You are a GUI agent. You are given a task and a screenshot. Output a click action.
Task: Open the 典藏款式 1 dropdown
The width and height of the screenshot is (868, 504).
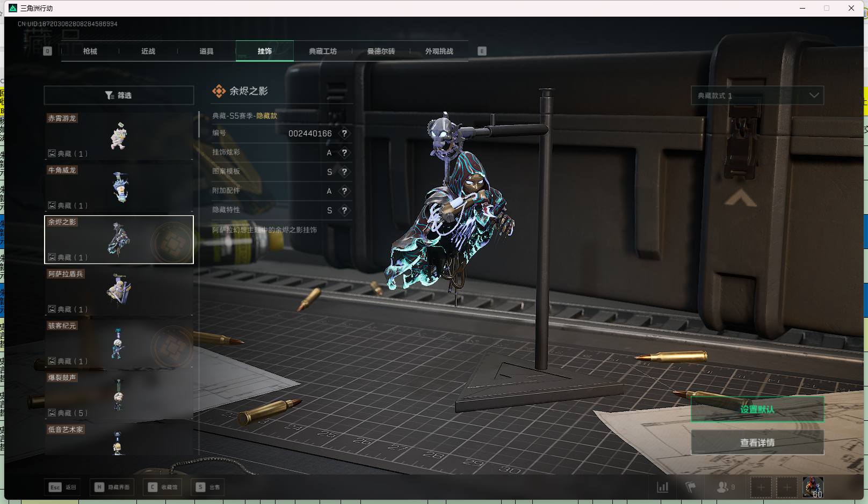pos(757,96)
